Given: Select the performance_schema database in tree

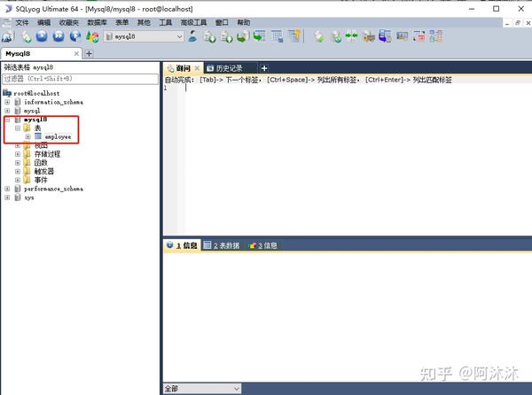Looking at the screenshot, I should [53, 189].
